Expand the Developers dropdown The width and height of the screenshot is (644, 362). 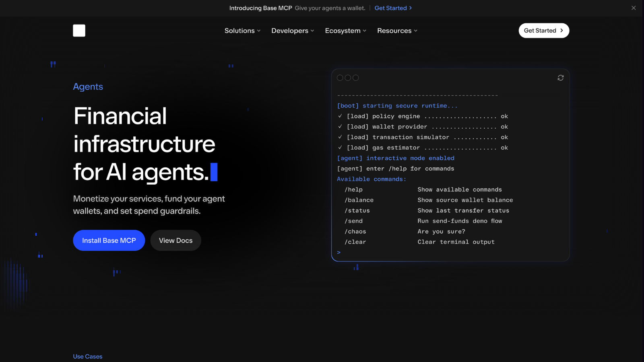[293, 31]
